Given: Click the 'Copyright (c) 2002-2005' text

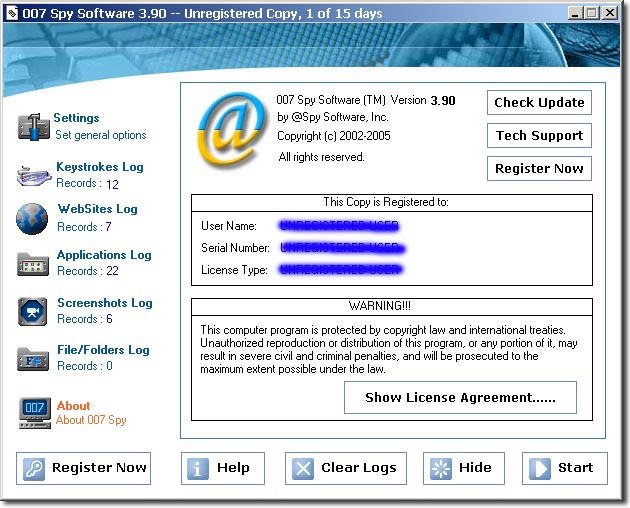Looking at the screenshot, I should pos(333,136).
